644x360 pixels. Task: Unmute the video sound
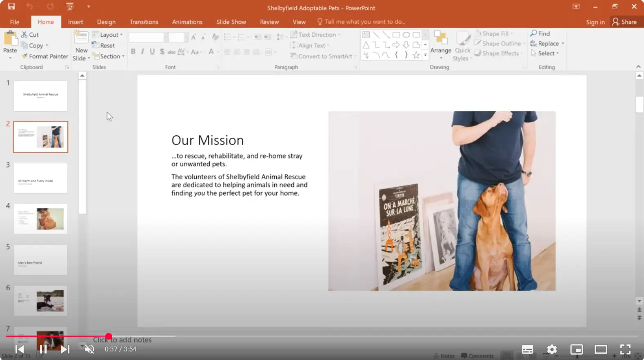tap(89, 349)
